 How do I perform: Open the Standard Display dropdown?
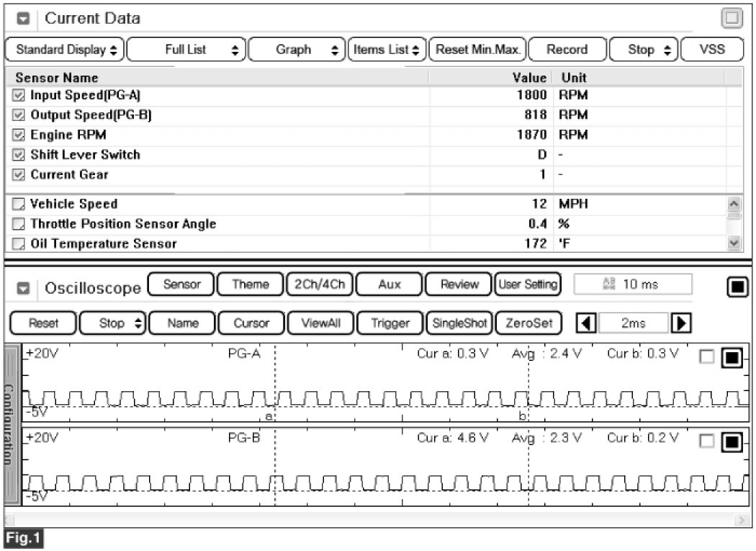[x=65, y=50]
